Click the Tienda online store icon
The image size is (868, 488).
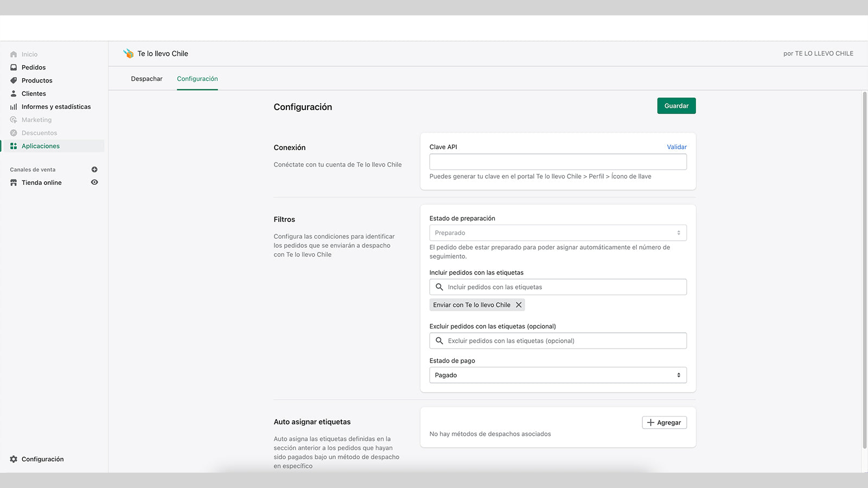point(14,183)
